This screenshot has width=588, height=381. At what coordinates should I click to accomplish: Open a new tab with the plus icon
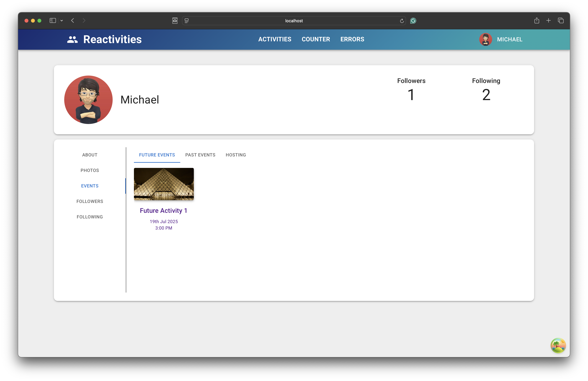pyautogui.click(x=548, y=21)
